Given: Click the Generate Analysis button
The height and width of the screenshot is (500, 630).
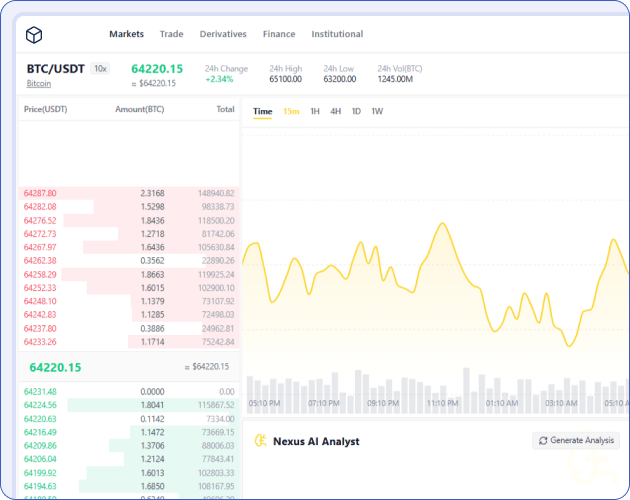Looking at the screenshot, I should [x=576, y=441].
